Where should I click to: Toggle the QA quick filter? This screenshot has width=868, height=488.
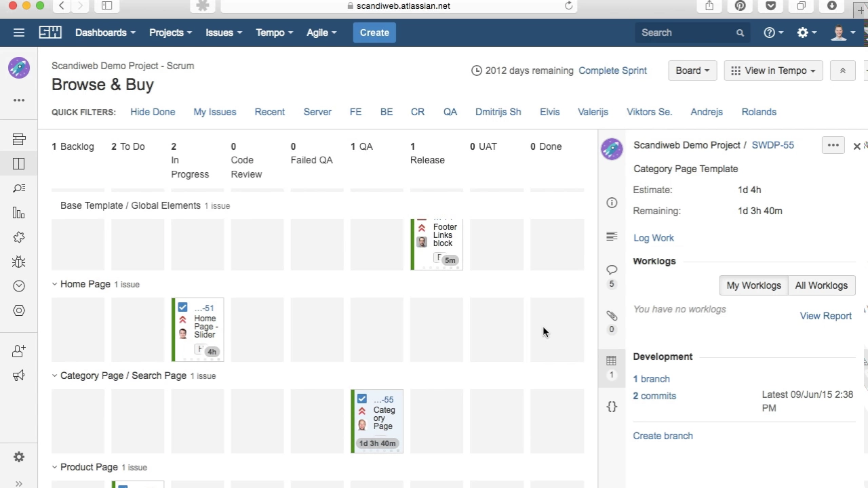click(450, 112)
